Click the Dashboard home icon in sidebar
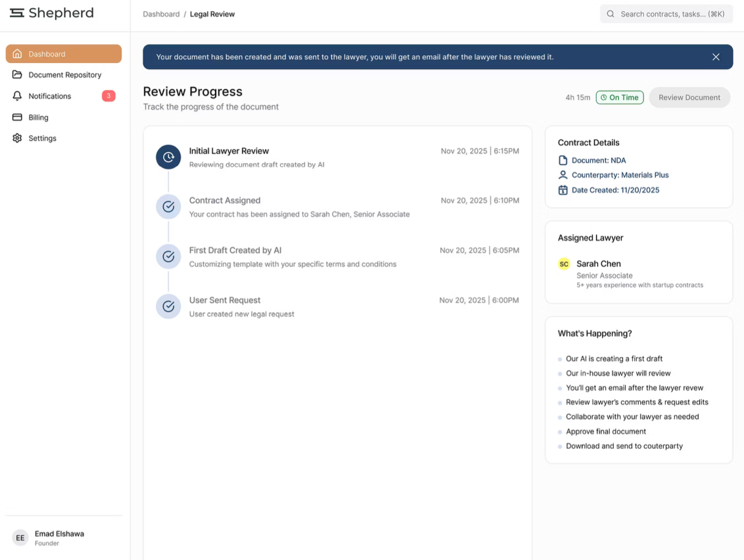This screenshot has width=744, height=560. coord(17,54)
